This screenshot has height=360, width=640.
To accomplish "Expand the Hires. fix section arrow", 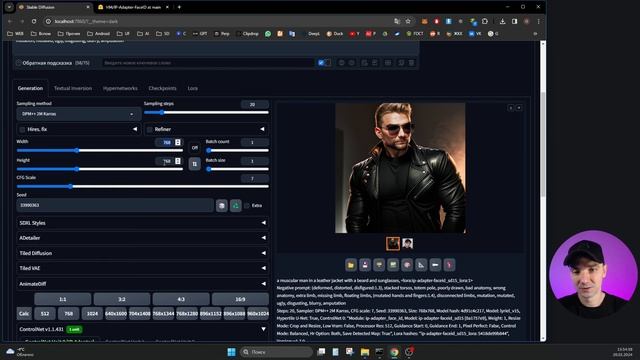I will (135, 129).
